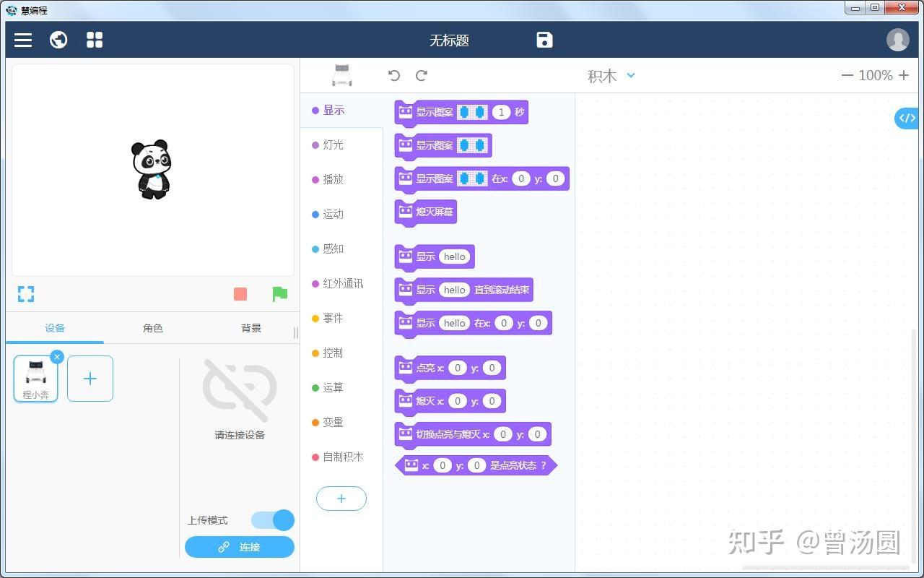The width and height of the screenshot is (924, 578).
Task: Enter stage fullscreen mode
Action: point(26,294)
